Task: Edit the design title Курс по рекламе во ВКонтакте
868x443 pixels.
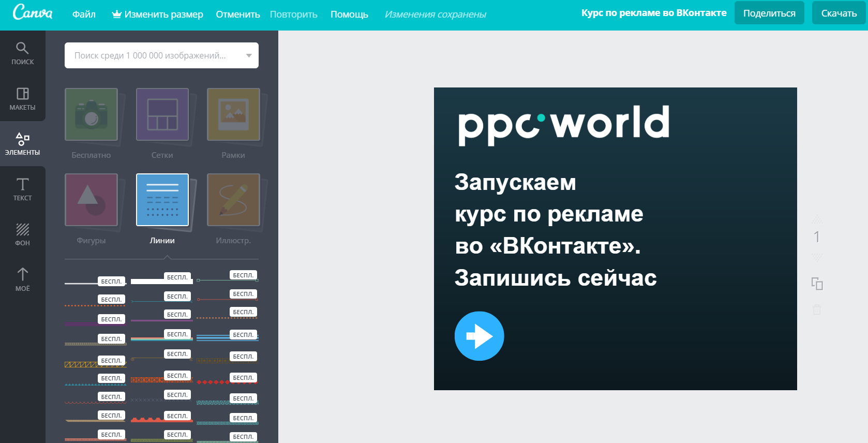Action: pyautogui.click(x=653, y=13)
